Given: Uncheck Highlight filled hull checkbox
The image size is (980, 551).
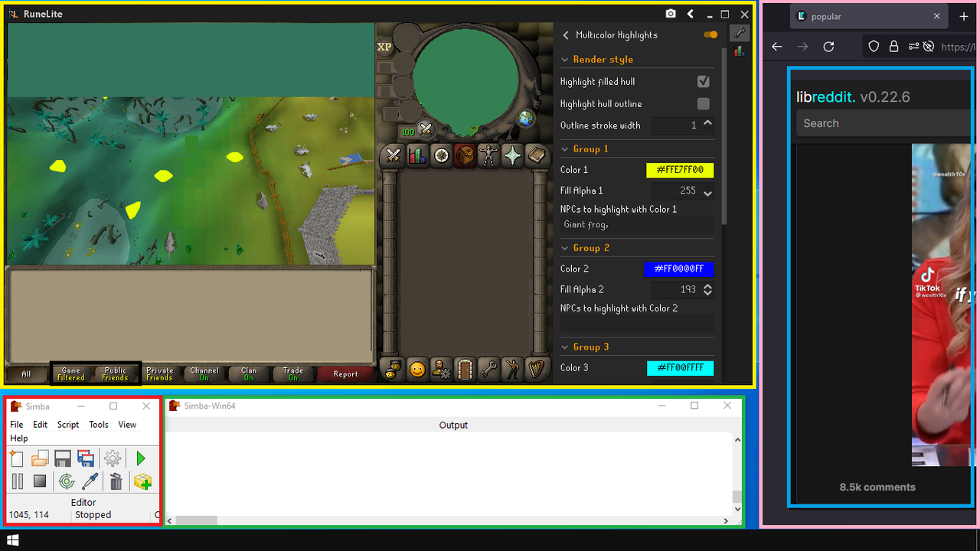Looking at the screenshot, I should pyautogui.click(x=704, y=81).
